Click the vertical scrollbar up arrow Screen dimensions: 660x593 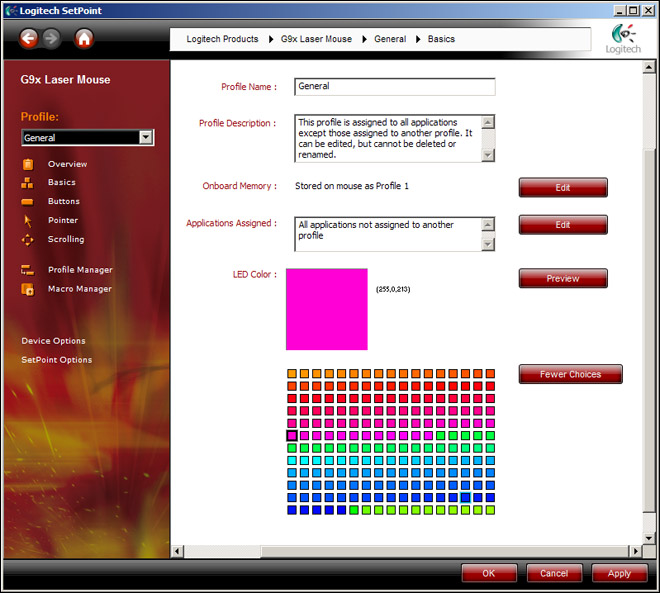tap(649, 67)
